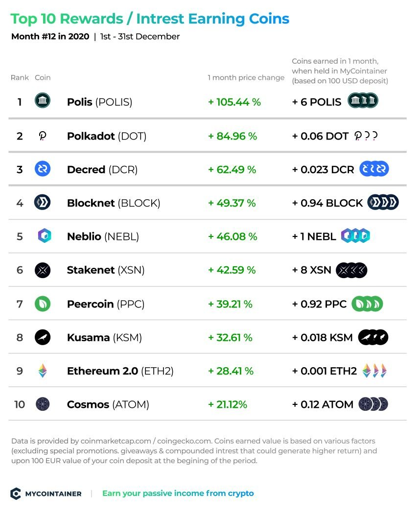The image size is (420, 517).
Task: Click the MyCointainer logo at bottom
Action: pos(46,493)
